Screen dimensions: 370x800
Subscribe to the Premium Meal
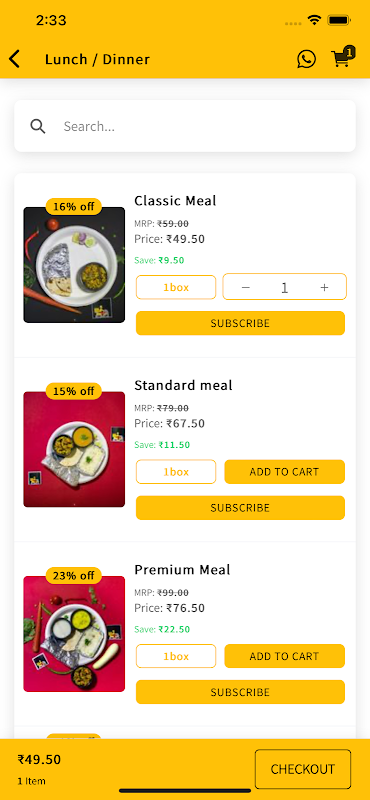tap(240, 692)
